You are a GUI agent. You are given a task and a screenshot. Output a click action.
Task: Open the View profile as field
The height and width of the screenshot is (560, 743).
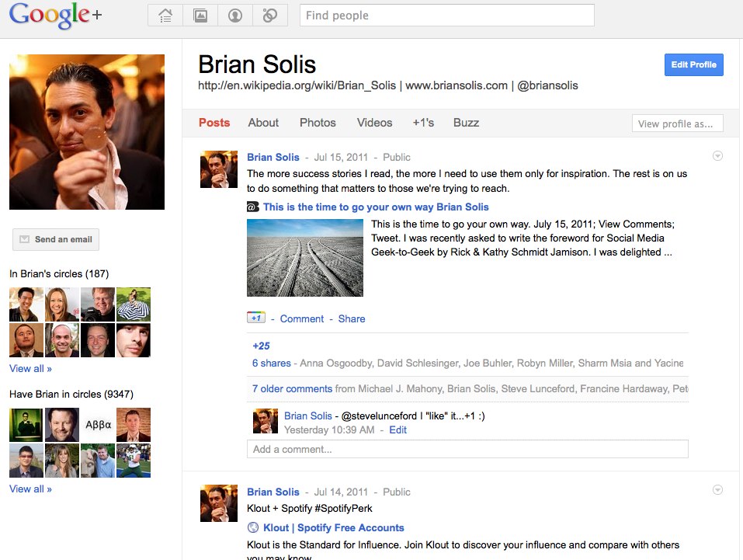tap(678, 123)
